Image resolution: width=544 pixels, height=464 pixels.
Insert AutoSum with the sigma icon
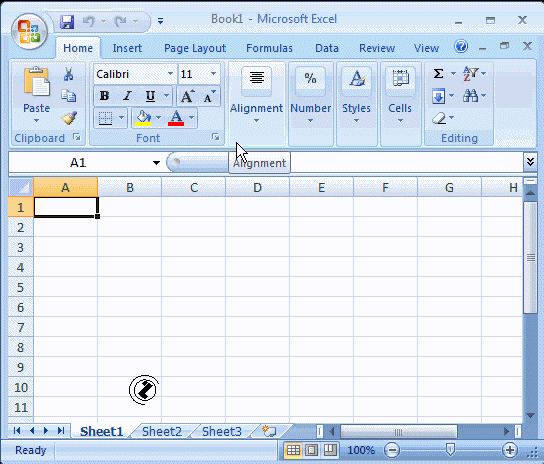pyautogui.click(x=438, y=74)
